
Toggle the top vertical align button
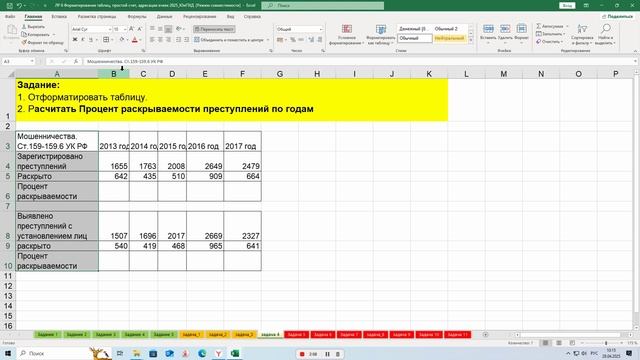(152, 29)
